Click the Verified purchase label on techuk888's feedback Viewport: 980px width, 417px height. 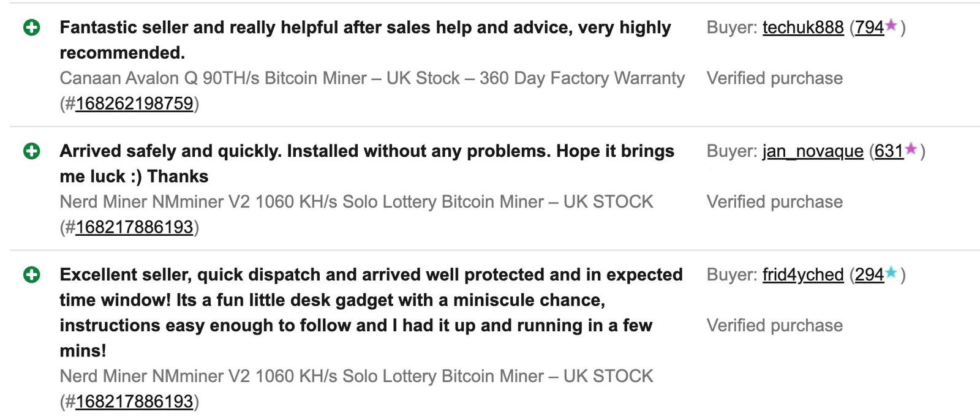(x=774, y=78)
